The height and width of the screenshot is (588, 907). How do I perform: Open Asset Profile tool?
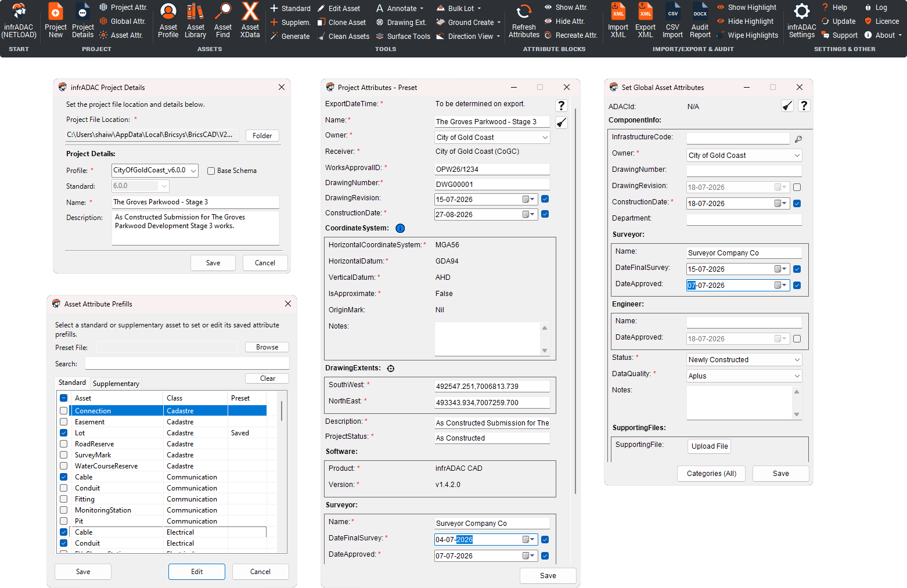pos(168,20)
